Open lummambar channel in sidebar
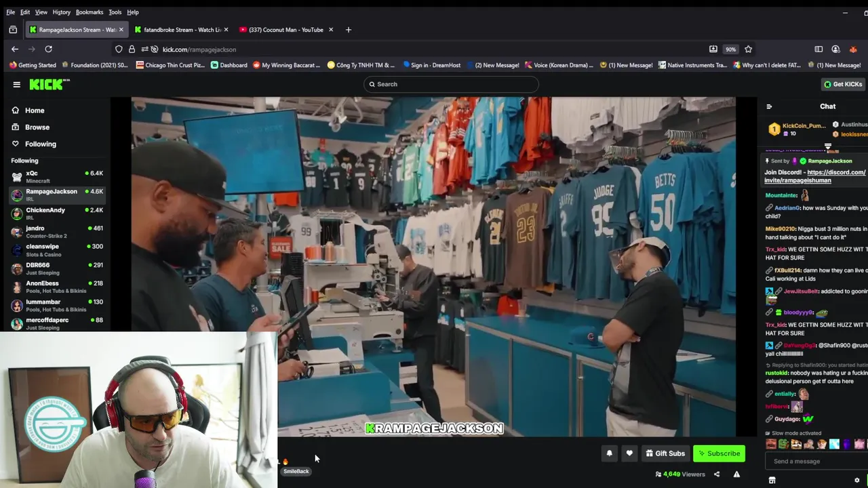Viewport: 868px width, 488px height. point(57,305)
